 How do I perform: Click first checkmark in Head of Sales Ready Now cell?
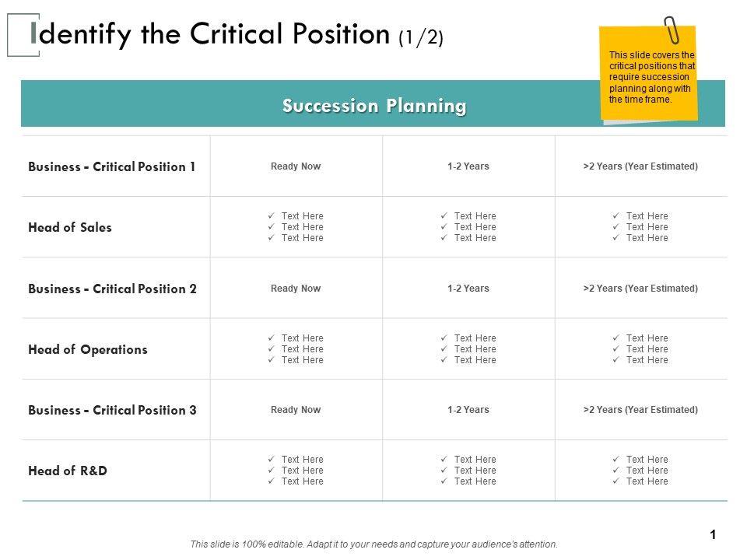click(270, 216)
